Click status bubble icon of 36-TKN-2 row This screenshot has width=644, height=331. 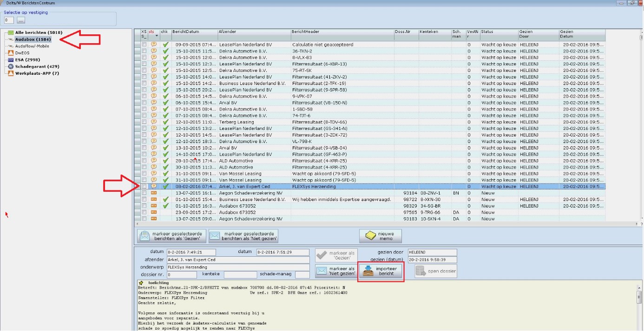pos(154,51)
